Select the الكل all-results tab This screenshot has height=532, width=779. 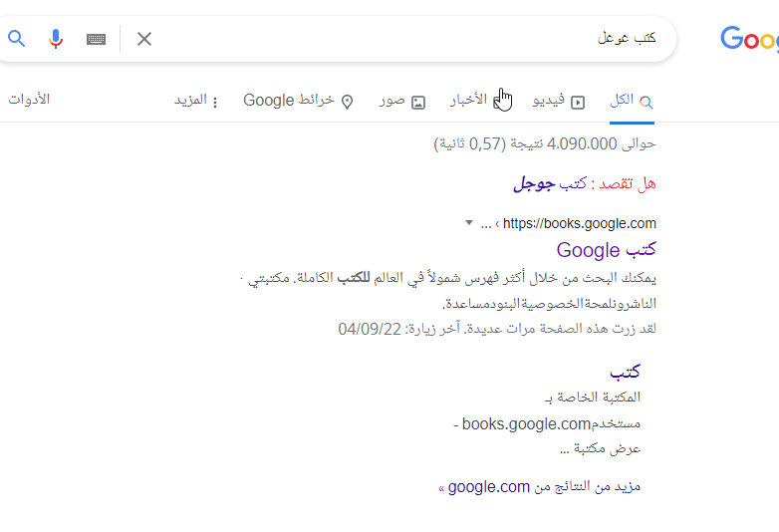(632, 101)
